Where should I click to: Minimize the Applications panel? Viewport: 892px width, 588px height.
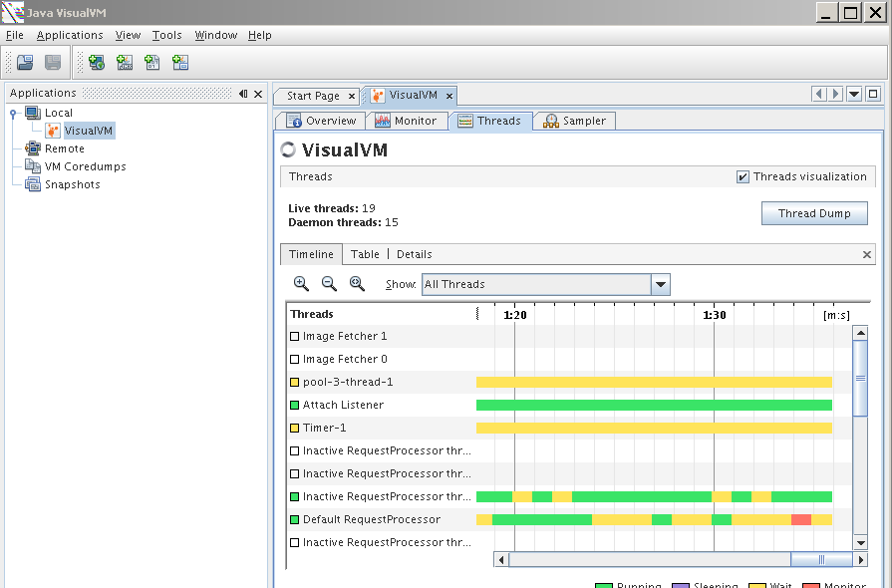[x=243, y=94]
